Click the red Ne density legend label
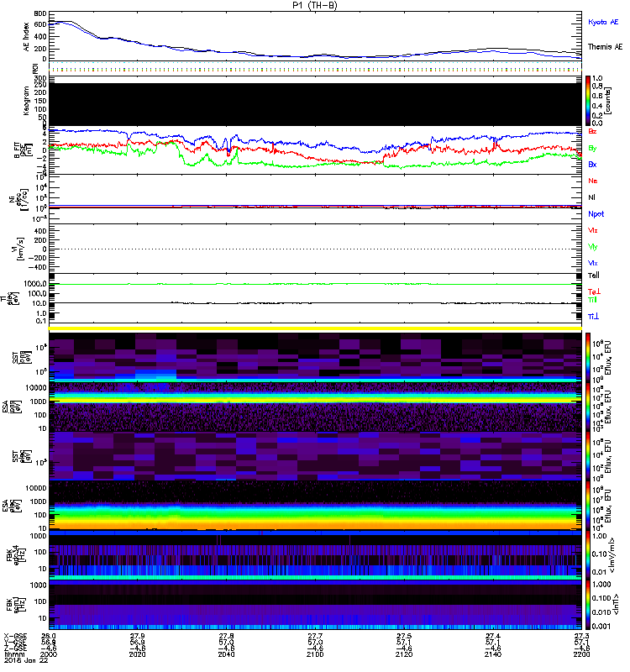The image size is (630, 672). tap(593, 181)
